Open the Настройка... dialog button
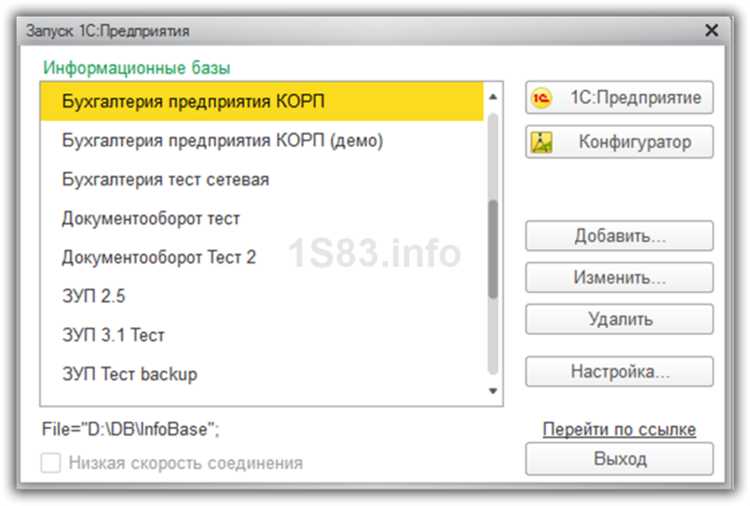The width and height of the screenshot is (750, 506). pos(619,371)
